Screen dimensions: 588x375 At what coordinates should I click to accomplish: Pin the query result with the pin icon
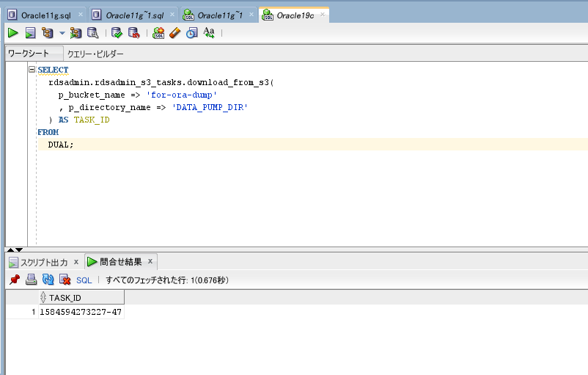coord(15,280)
